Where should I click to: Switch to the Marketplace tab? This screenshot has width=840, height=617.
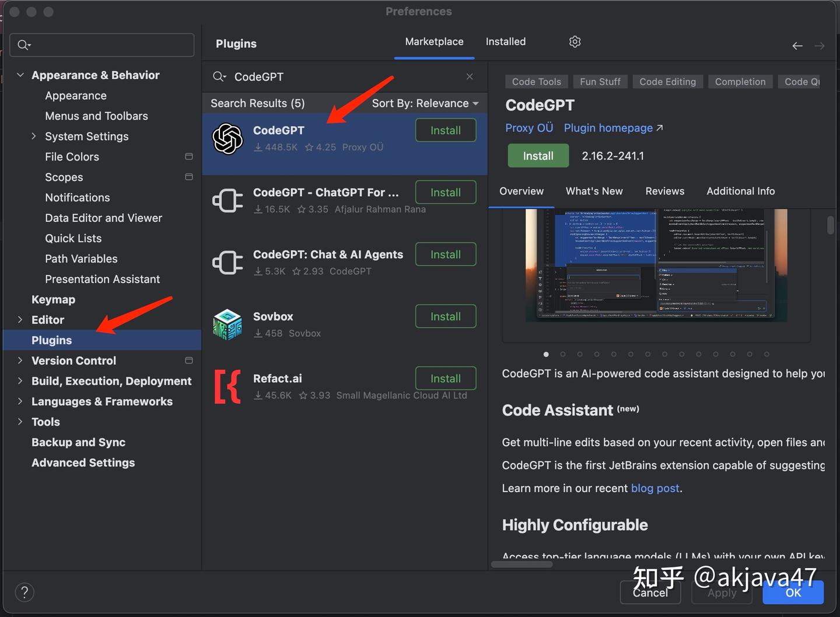point(434,41)
